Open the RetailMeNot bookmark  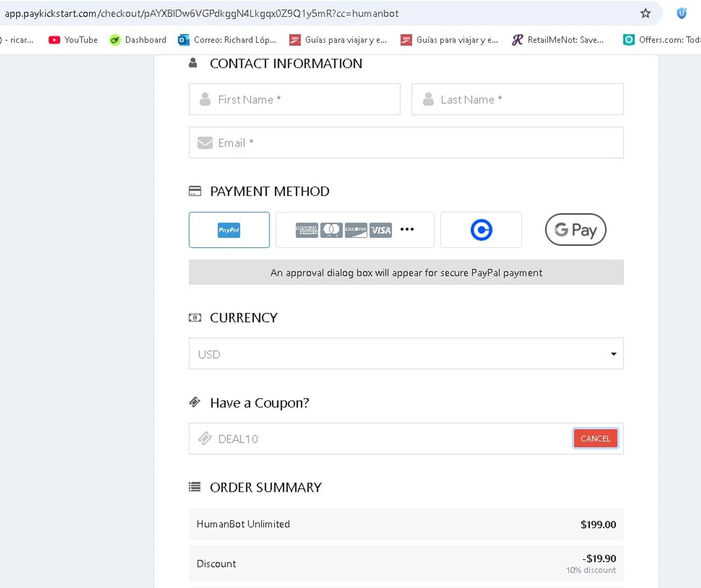pyautogui.click(x=558, y=40)
